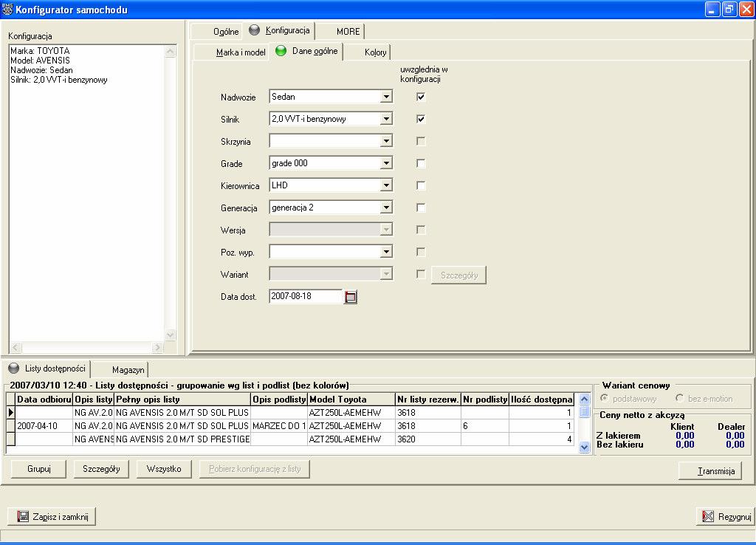Click Konfiguracja list scroll-down arrow
The height and width of the screenshot is (545, 756).
pos(171,335)
